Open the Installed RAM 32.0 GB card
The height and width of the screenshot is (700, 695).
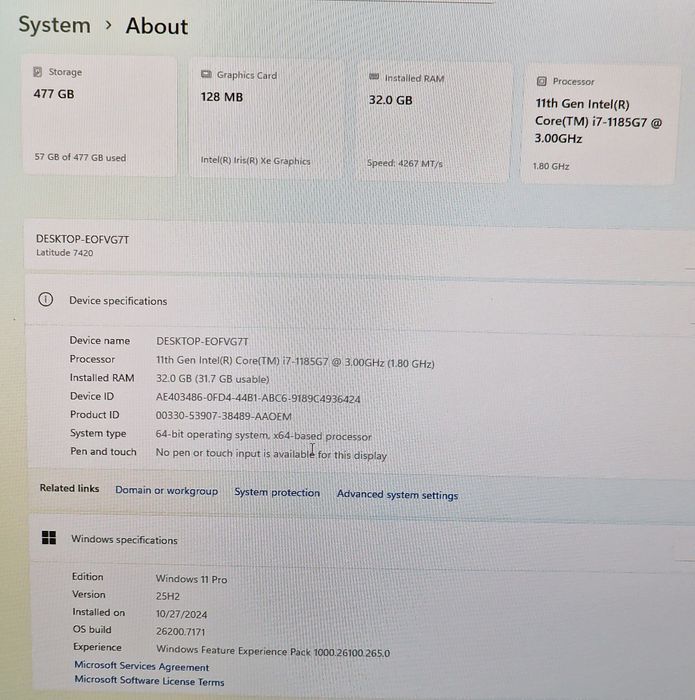click(433, 121)
